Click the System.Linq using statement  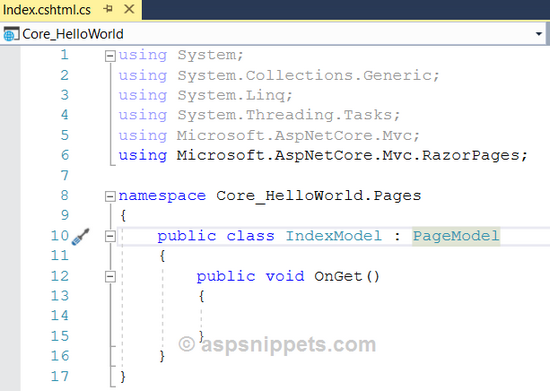coord(205,95)
